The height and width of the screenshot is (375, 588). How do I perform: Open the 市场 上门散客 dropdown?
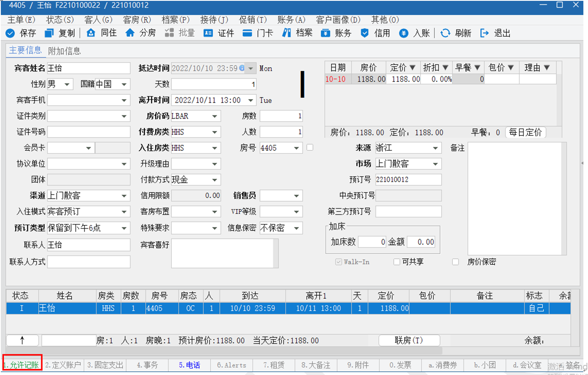click(436, 164)
